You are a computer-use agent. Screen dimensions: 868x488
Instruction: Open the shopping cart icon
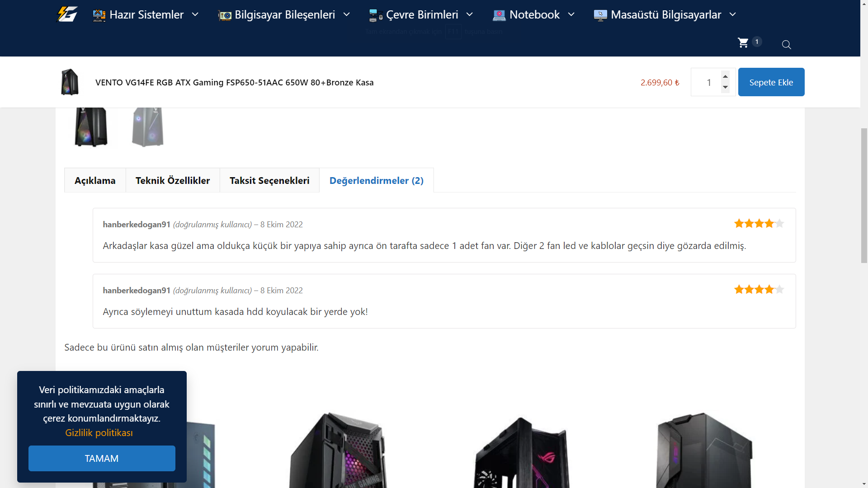click(743, 43)
